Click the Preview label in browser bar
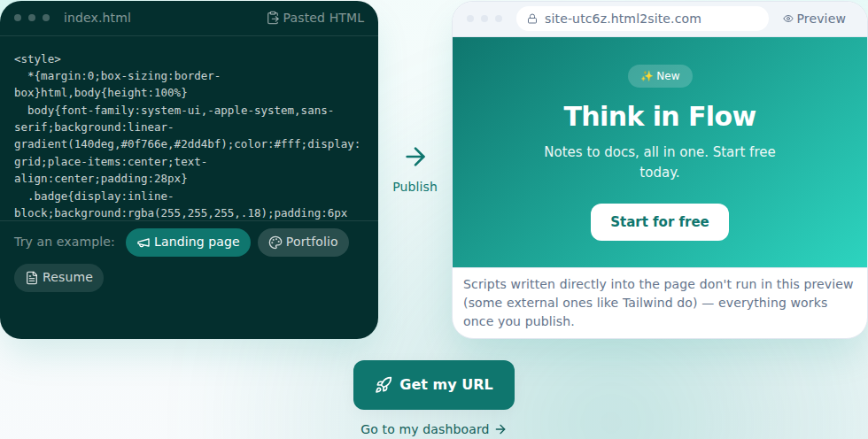Screen dimensions: 868x439 click(821, 19)
